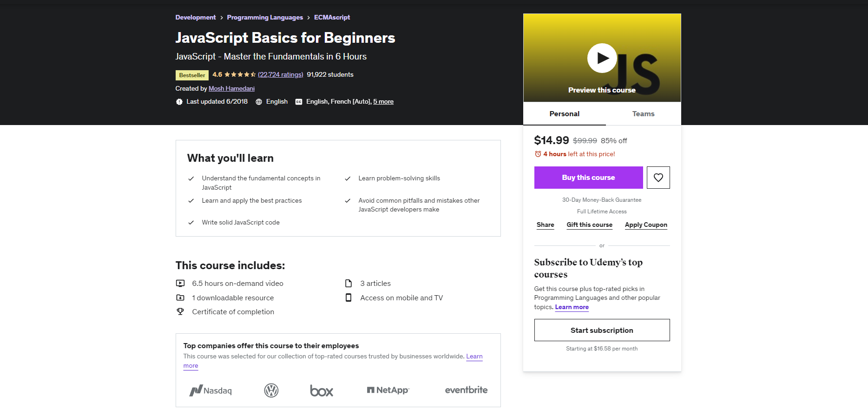Play the course preview video
The width and height of the screenshot is (868, 410).
click(x=602, y=58)
